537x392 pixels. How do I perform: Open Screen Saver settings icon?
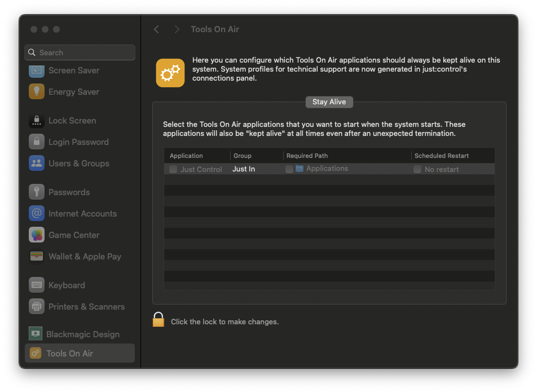coord(37,71)
